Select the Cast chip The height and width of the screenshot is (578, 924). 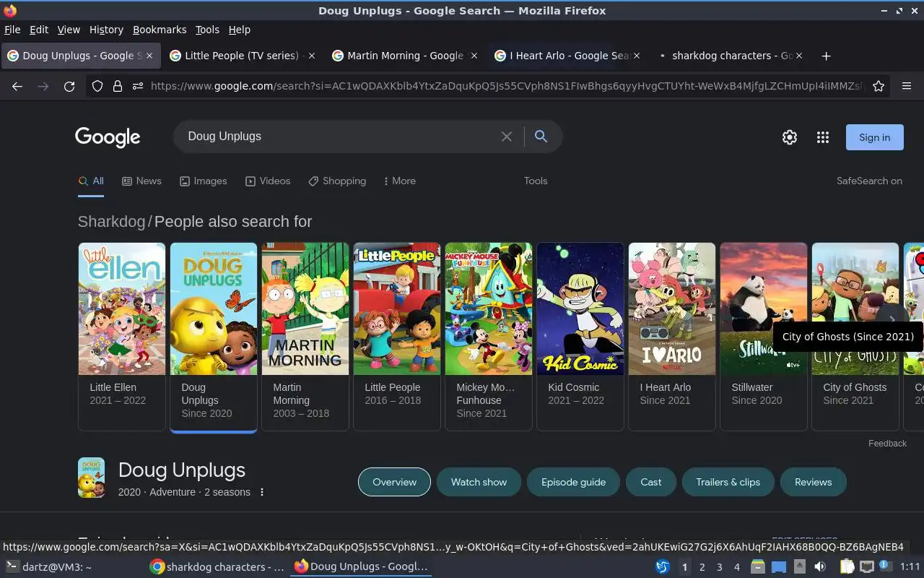pyautogui.click(x=651, y=482)
